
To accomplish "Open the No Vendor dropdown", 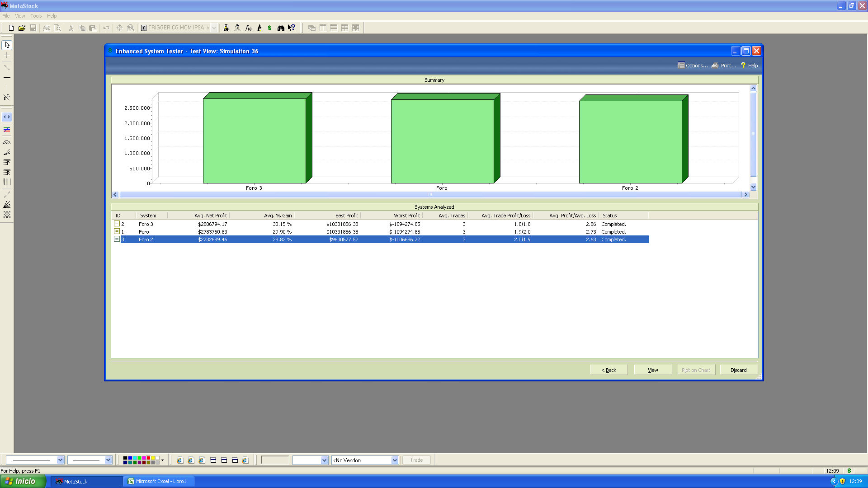I will pyautogui.click(x=394, y=460).
